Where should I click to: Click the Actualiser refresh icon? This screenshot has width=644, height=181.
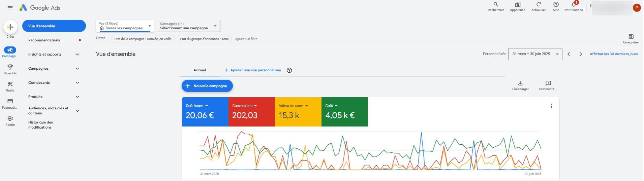pyautogui.click(x=539, y=4)
